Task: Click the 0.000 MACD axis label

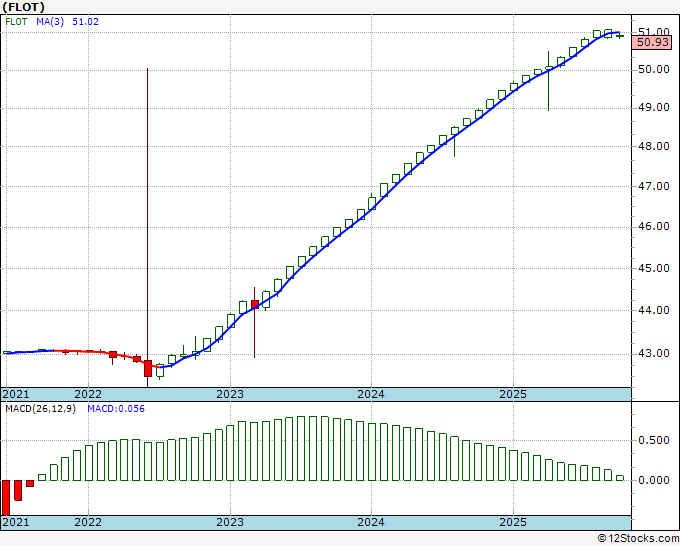Action: pyautogui.click(x=654, y=481)
